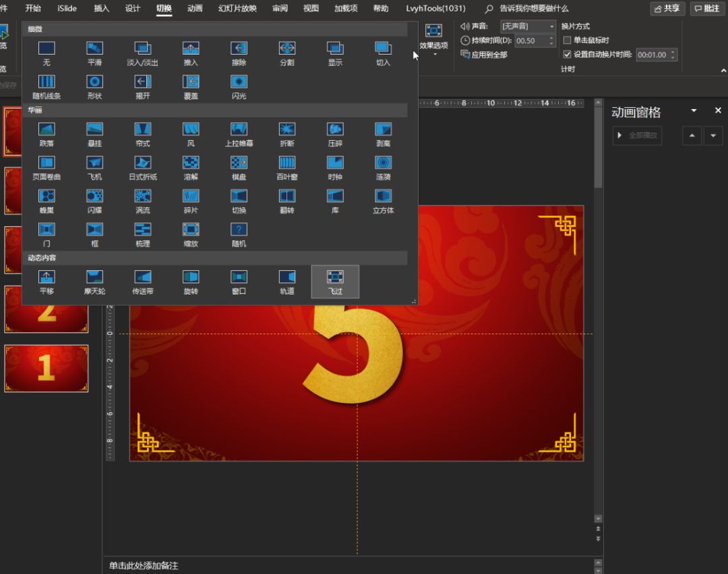Apply the 上拉帷幕 (Prestige) transition
728x574 pixels.
pos(239,135)
